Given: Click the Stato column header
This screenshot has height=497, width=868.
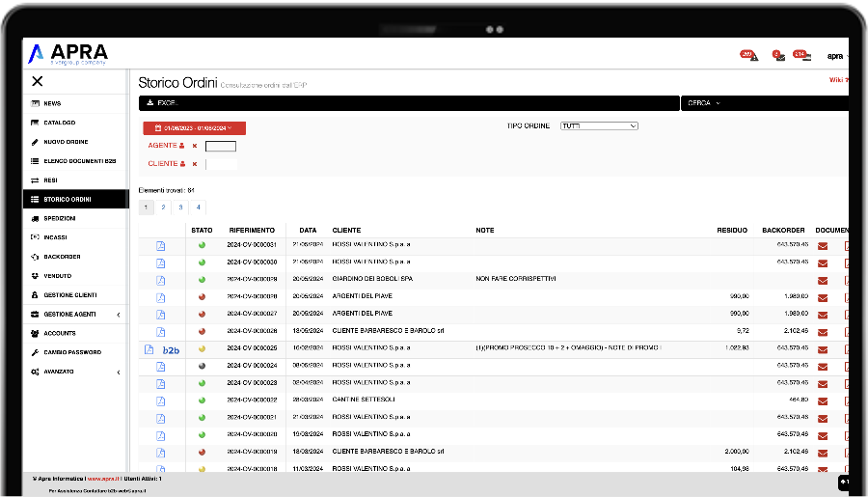Looking at the screenshot, I should [x=203, y=230].
